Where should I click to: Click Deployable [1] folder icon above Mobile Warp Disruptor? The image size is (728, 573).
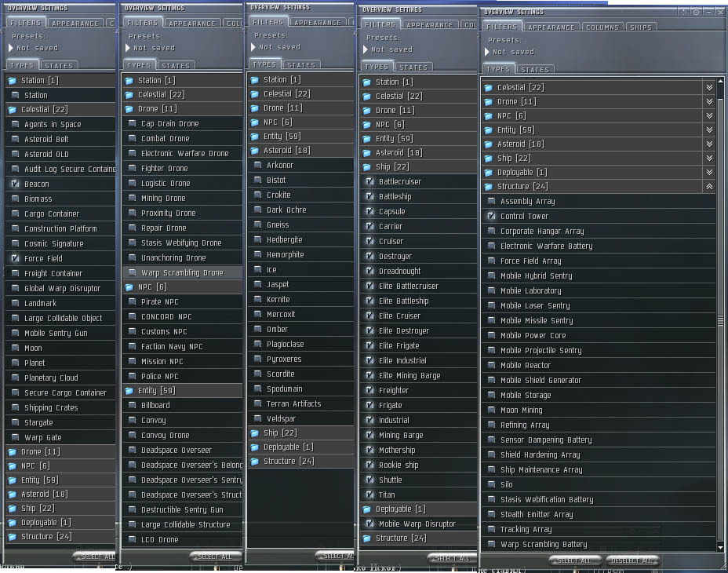point(367,509)
